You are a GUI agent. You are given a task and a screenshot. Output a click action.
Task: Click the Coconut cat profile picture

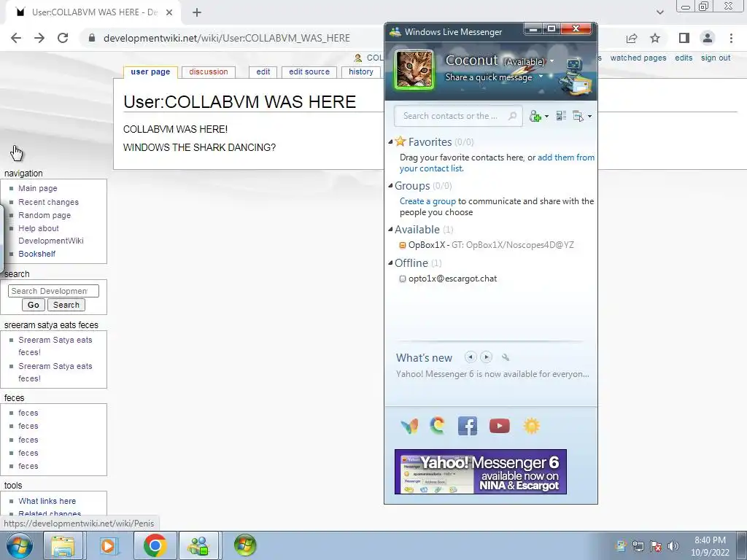pos(414,69)
